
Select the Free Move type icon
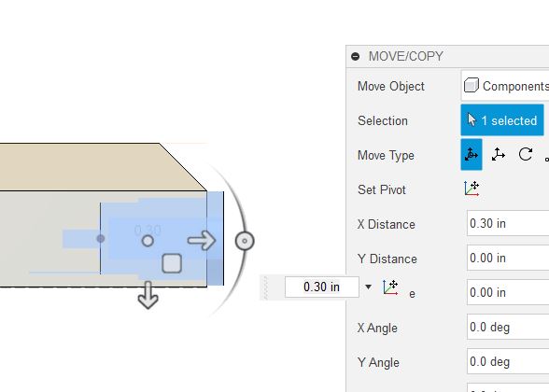pyautogui.click(x=472, y=154)
